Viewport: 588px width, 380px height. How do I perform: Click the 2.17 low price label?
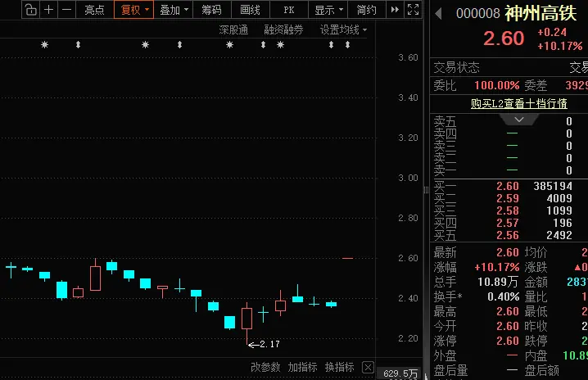pyautogui.click(x=269, y=344)
